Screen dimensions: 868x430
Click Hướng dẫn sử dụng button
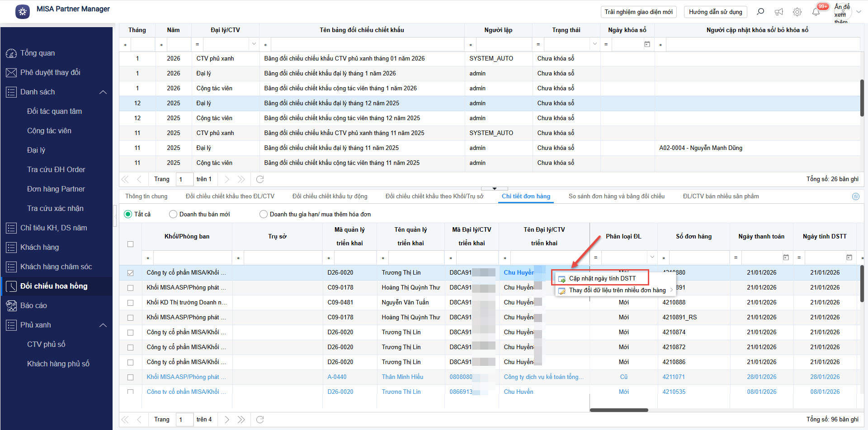[715, 12]
